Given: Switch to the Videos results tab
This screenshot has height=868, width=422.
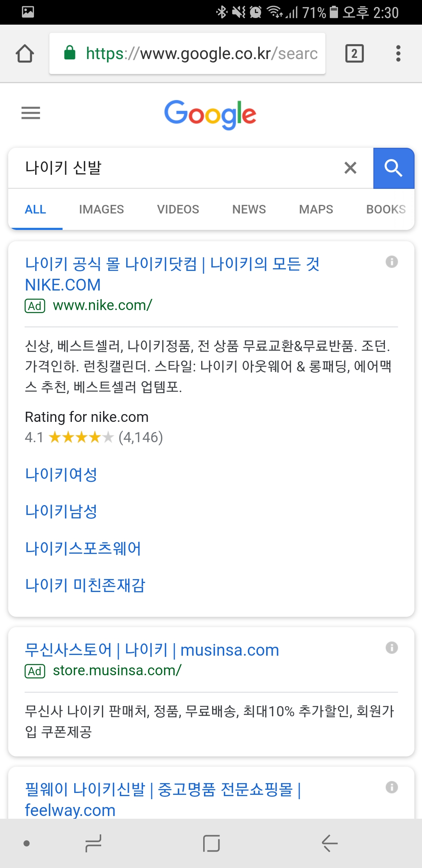Looking at the screenshot, I should click(x=178, y=210).
